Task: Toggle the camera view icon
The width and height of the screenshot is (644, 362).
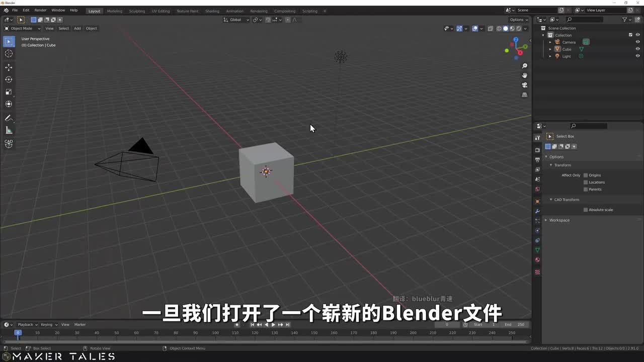Action: pyautogui.click(x=524, y=85)
